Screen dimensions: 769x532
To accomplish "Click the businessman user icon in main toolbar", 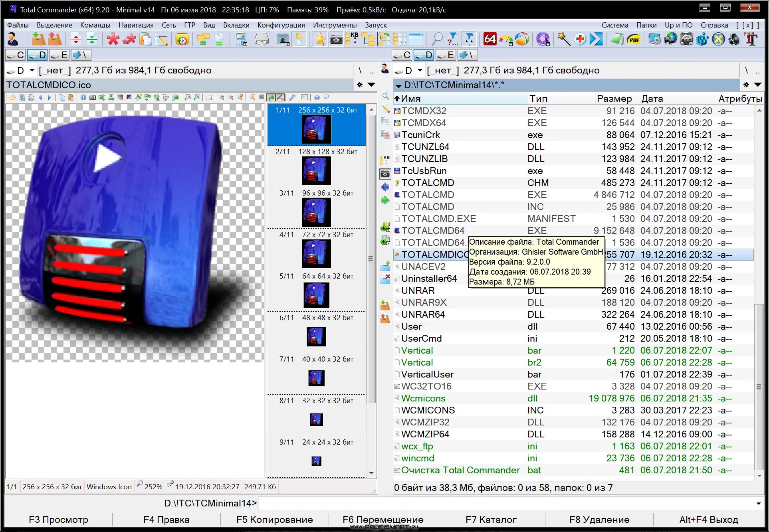I will pyautogui.click(x=13, y=39).
